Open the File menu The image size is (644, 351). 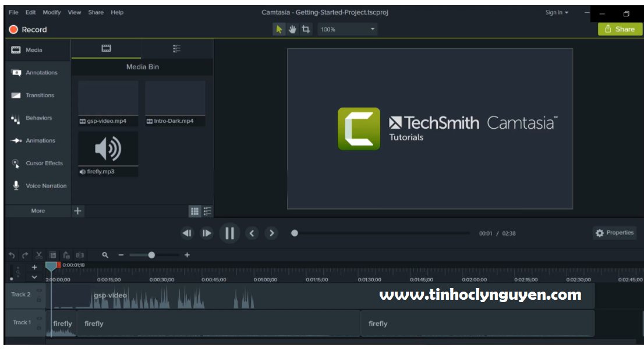[13, 12]
